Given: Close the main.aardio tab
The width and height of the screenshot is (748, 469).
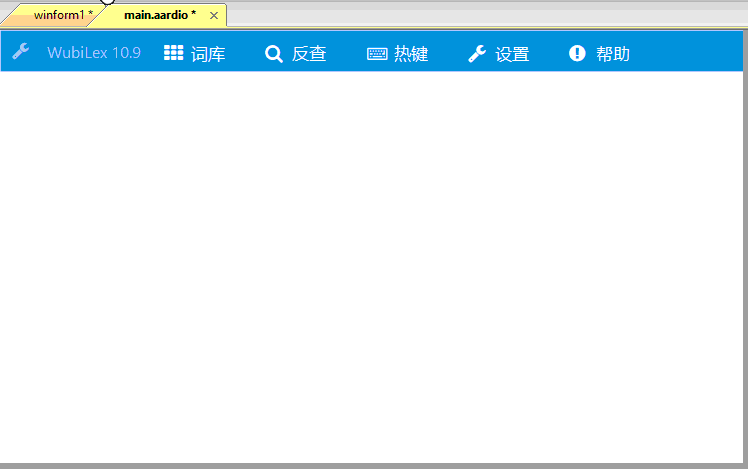Looking at the screenshot, I should pos(214,16).
